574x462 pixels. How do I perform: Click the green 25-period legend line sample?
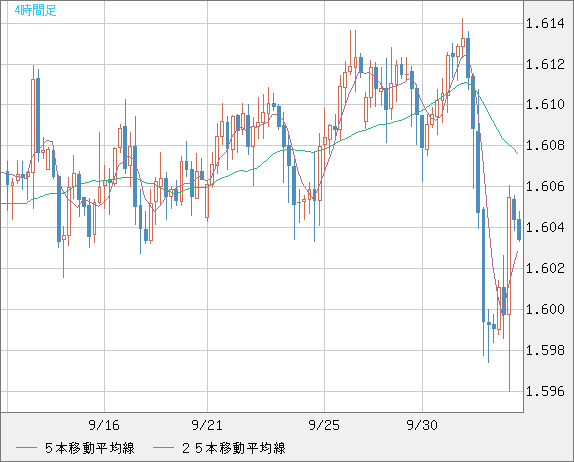point(163,448)
